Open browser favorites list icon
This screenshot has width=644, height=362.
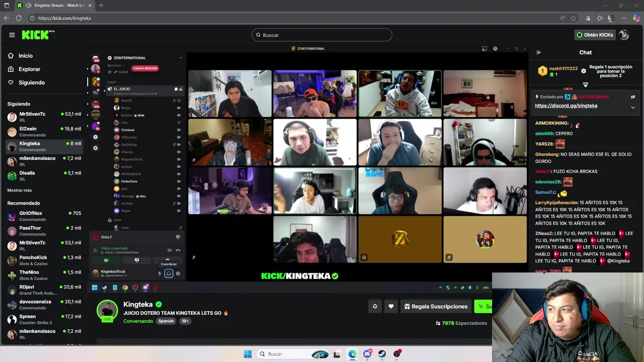pyautogui.click(x=599, y=18)
